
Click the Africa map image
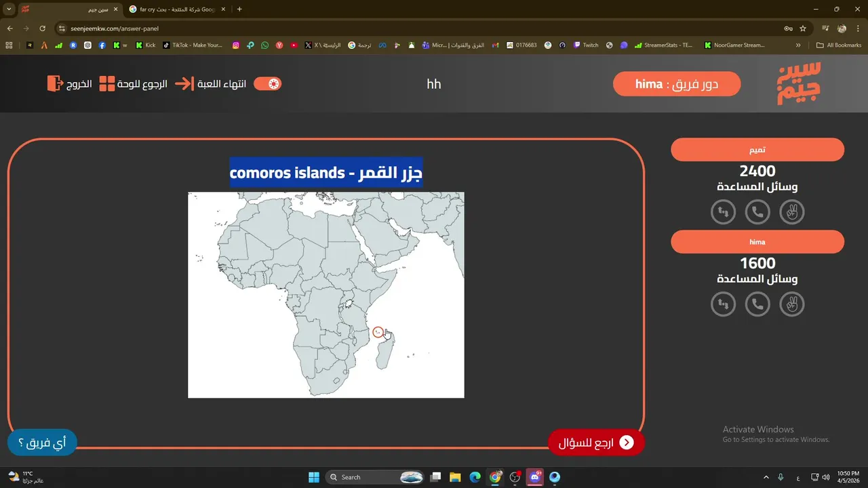pyautogui.click(x=326, y=295)
